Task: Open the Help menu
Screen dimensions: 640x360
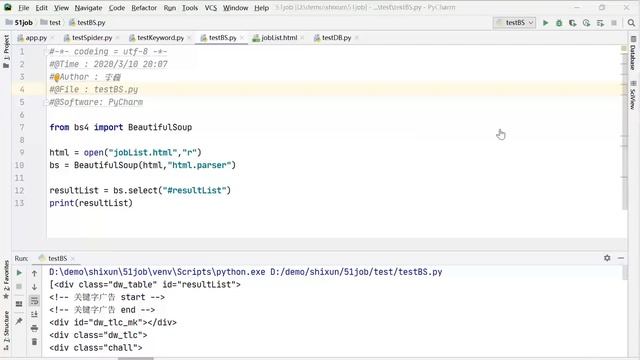Action: point(262,8)
